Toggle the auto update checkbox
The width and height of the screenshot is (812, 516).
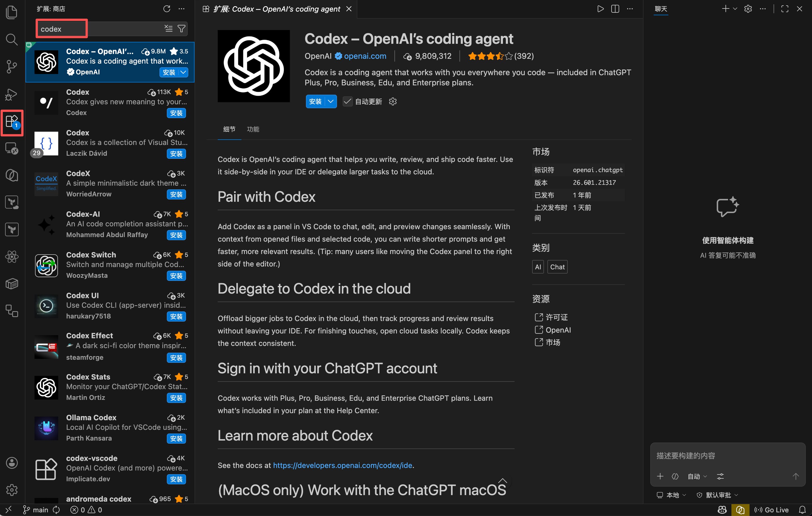click(x=347, y=101)
